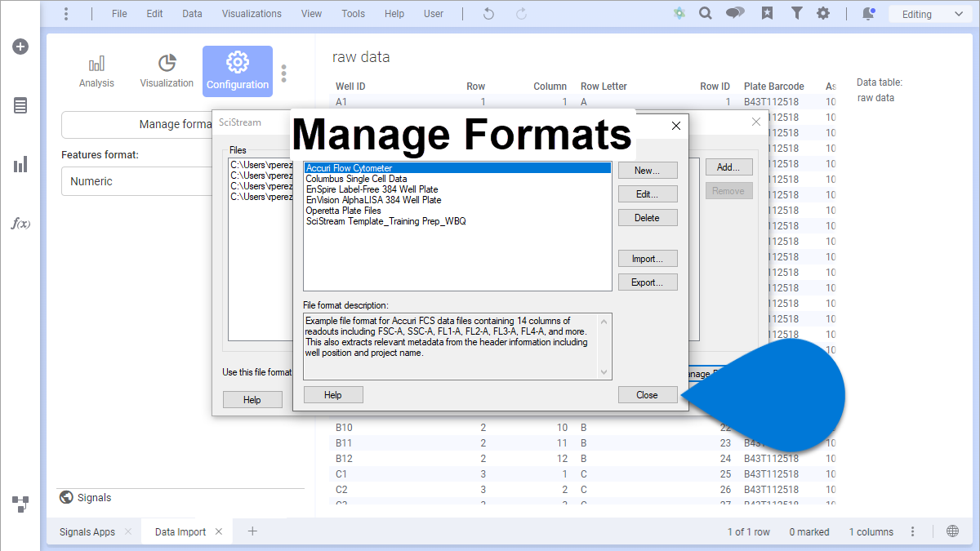Open the f(x) functions icon
This screenshot has height=551, width=980.
pyautogui.click(x=20, y=224)
